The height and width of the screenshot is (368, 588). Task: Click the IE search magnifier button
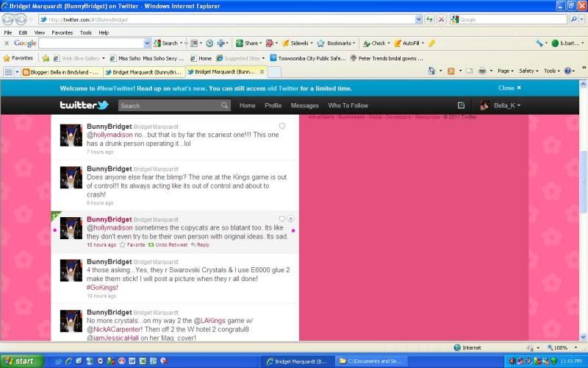coord(573,20)
